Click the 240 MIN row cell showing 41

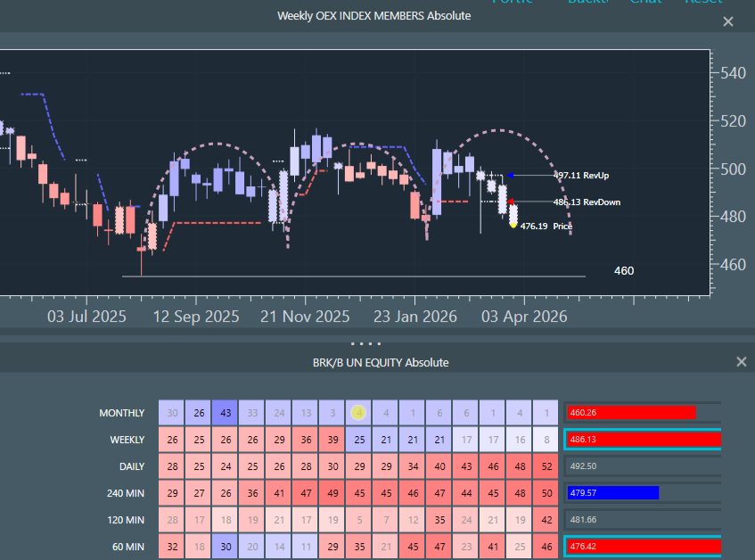[279, 493]
